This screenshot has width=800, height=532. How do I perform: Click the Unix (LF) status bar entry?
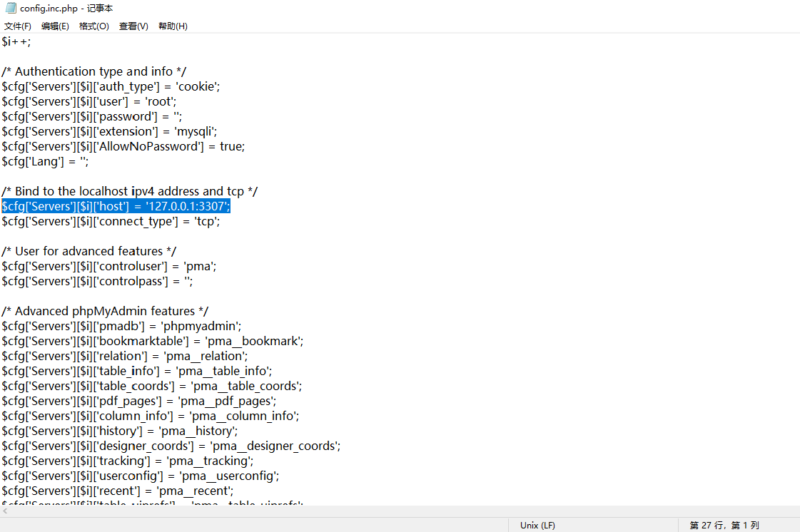(537, 526)
